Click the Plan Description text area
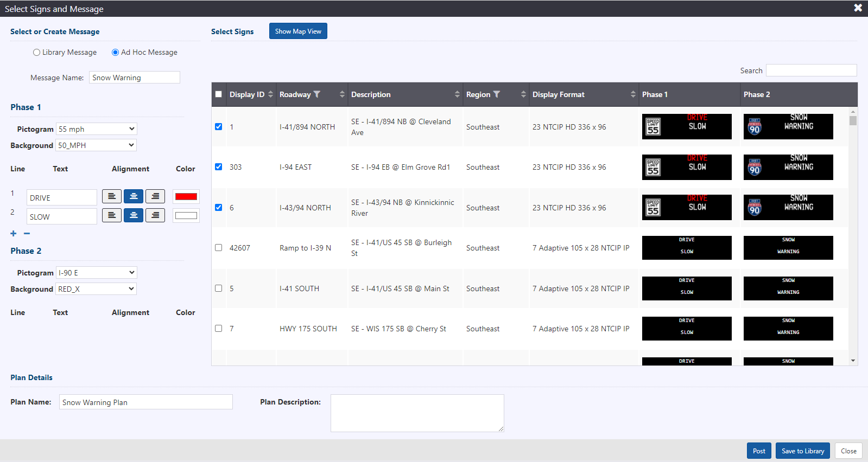Screen dimensions: 868x462 pos(417,413)
